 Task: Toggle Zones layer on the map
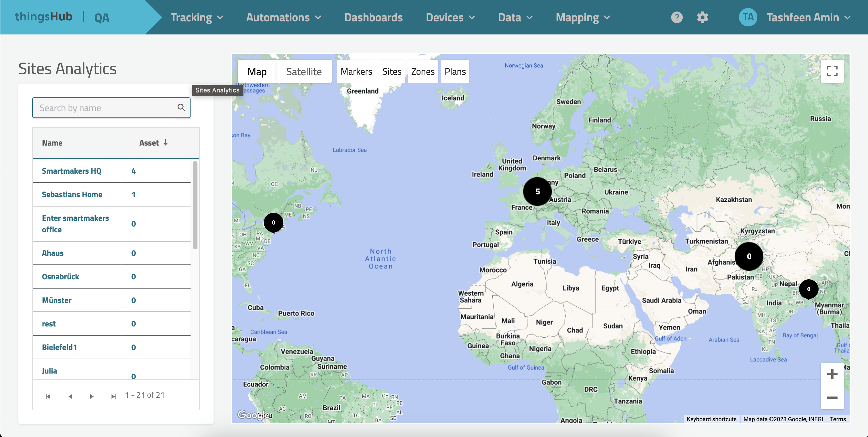coord(423,71)
